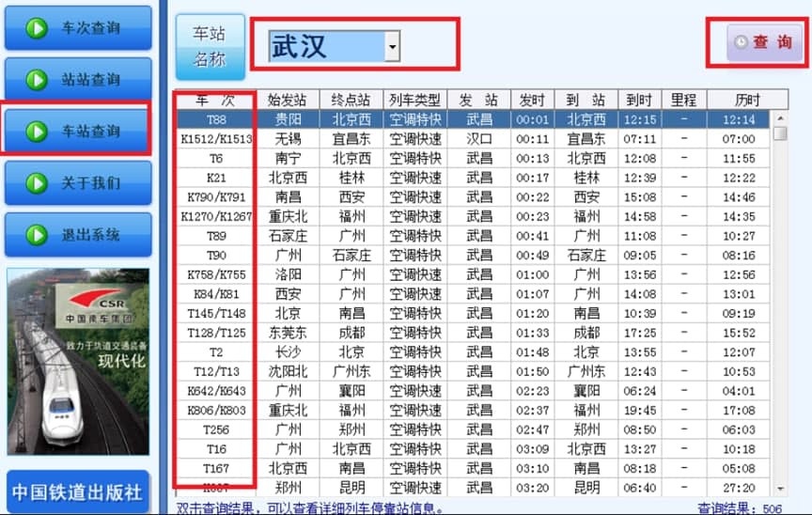This screenshot has height=515, width=812.
Task: Click departure time 03:09 of T16
Action: tap(532, 449)
